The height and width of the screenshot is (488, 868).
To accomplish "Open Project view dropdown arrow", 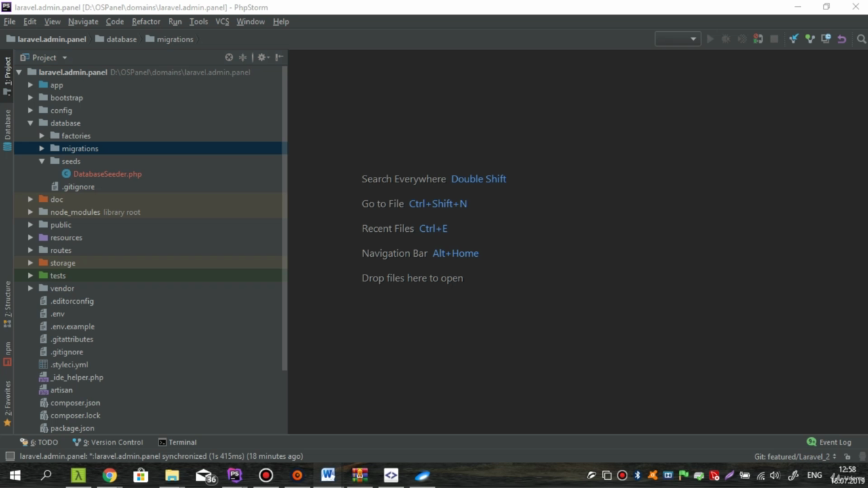I will coord(64,58).
